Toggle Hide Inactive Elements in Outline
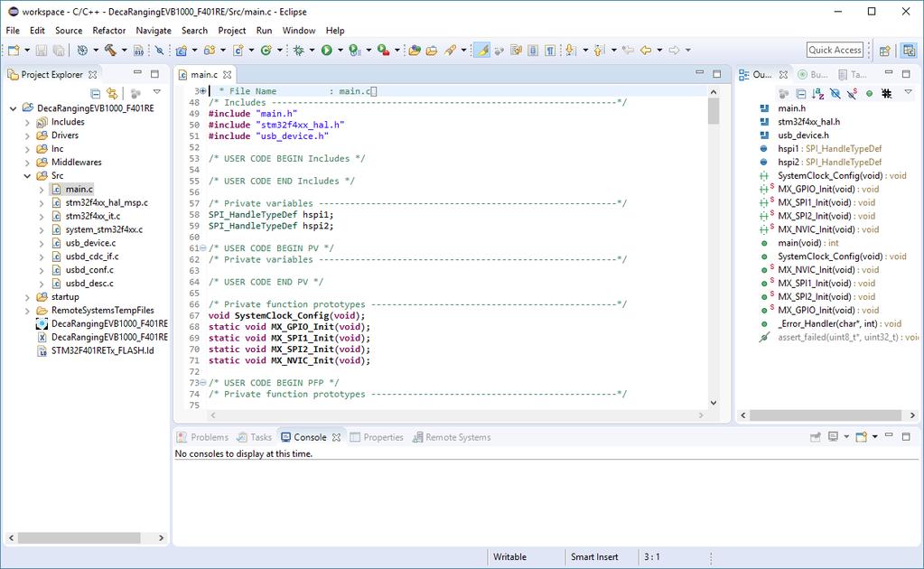The image size is (924, 569). tap(886, 93)
